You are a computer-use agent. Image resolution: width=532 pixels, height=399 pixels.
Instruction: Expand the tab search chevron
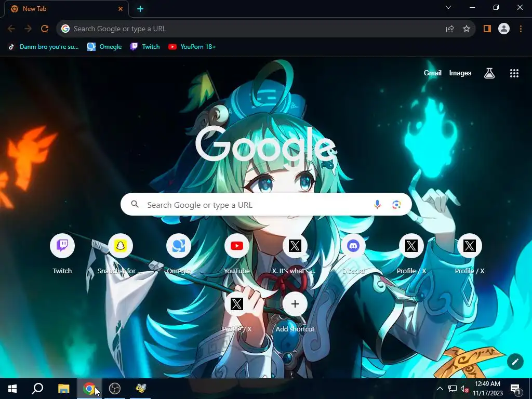448,7
